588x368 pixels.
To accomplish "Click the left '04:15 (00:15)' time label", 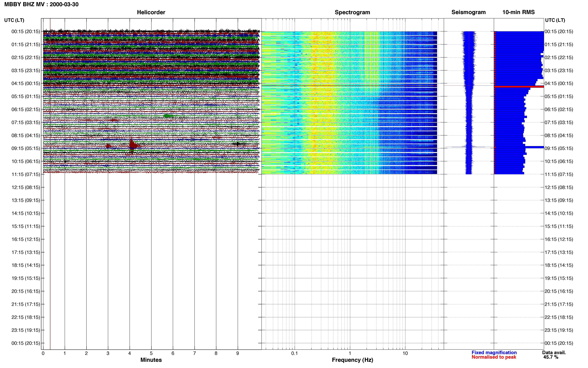I will pos(26,83).
